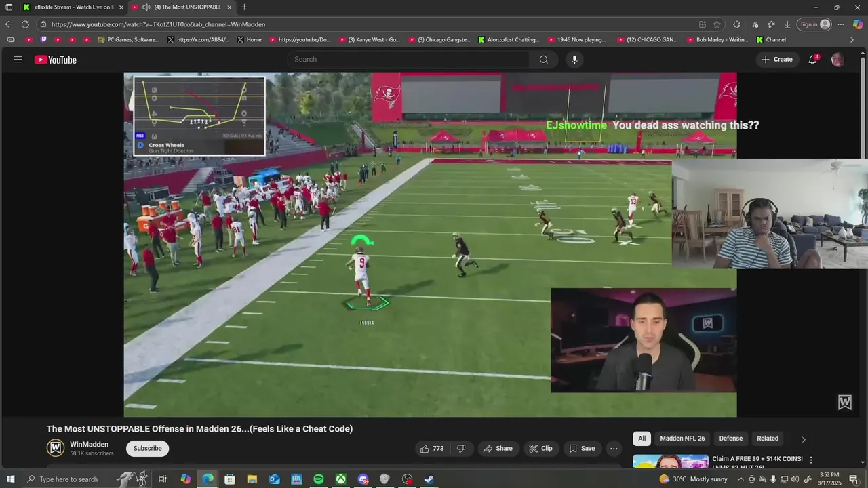Toggle system volume icon in tray
The height and width of the screenshot is (488, 868).
(795, 479)
